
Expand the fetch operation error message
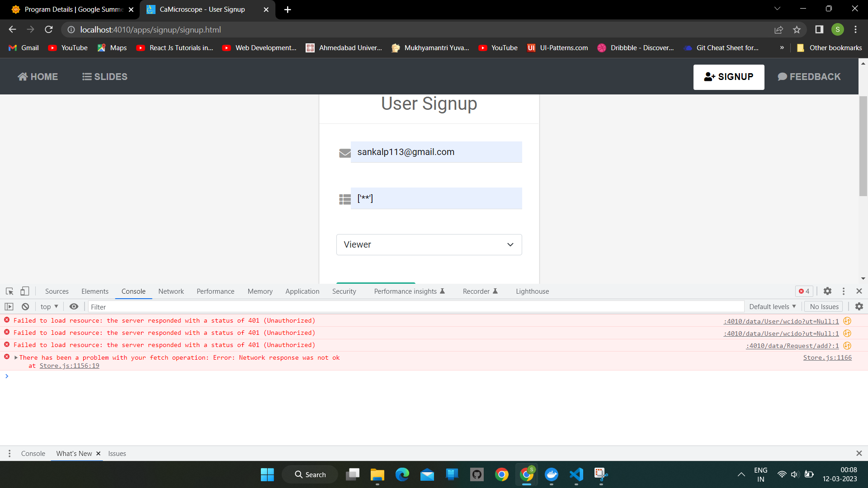pyautogui.click(x=16, y=357)
